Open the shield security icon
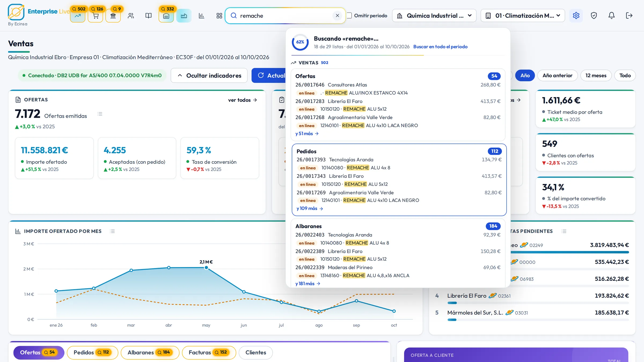 pyautogui.click(x=594, y=16)
